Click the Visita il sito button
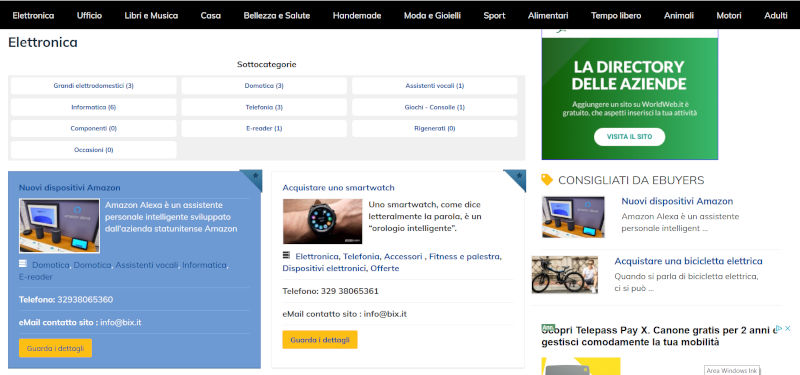Screen dimensions: 800x375 click(x=630, y=137)
